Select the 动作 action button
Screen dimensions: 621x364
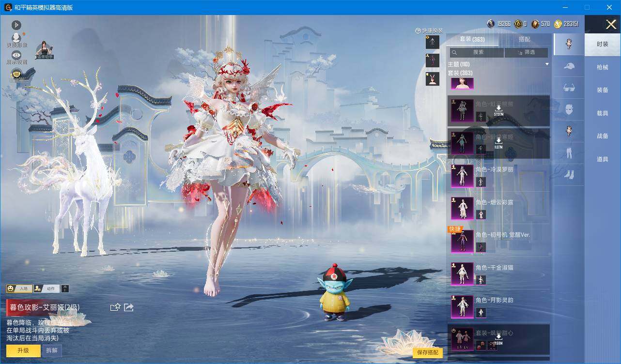47,288
